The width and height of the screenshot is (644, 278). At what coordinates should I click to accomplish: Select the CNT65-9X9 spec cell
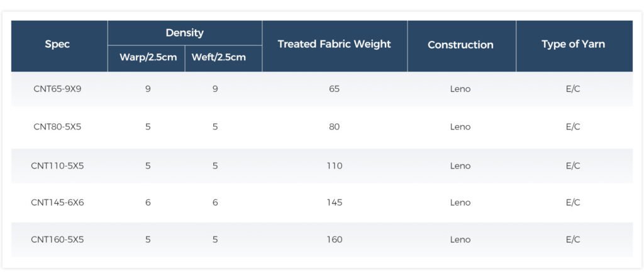pyautogui.click(x=57, y=89)
